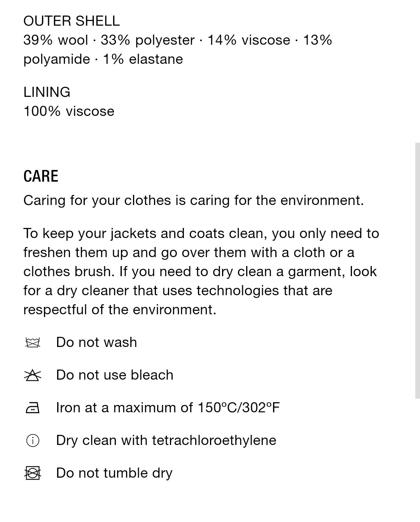Click the iron temperature icon
This screenshot has width=420, height=522.
pos(32,408)
